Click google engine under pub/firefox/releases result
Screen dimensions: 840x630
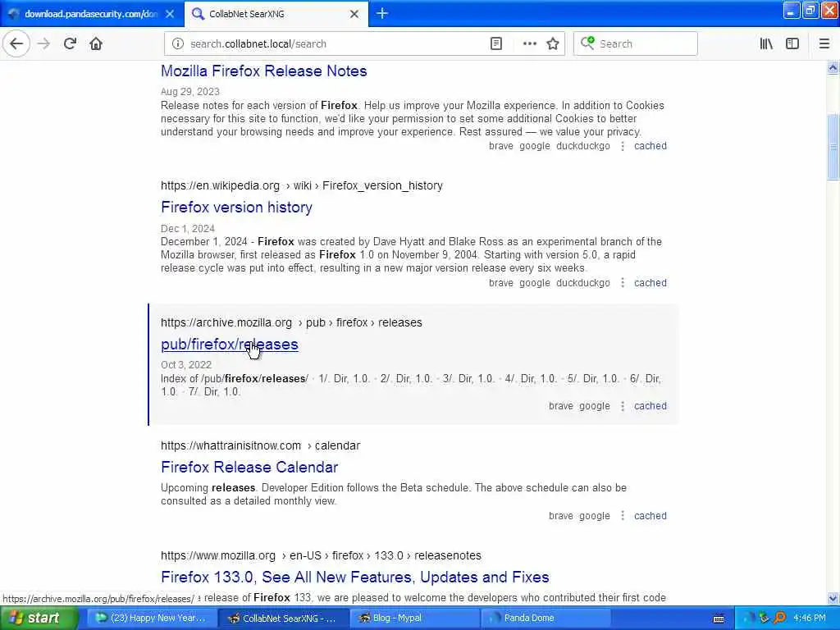coord(595,406)
